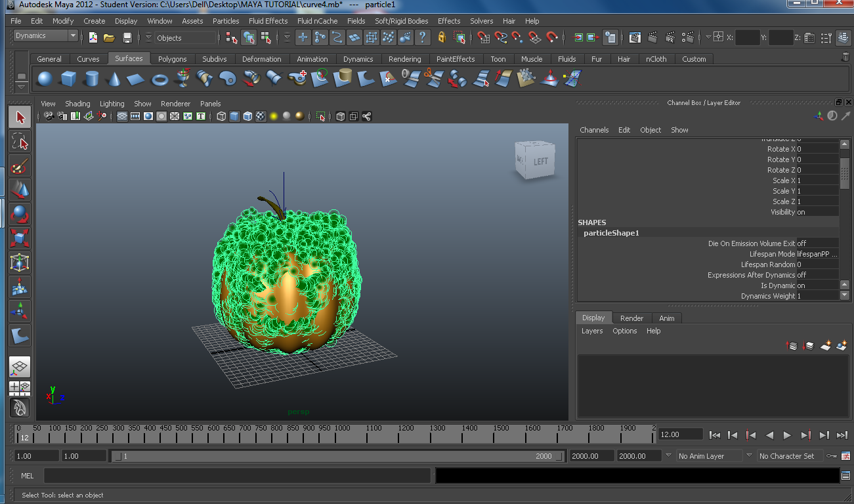Click the scissors Trim tool shelf icon
Viewport: 854px width, 504px height.
434,79
